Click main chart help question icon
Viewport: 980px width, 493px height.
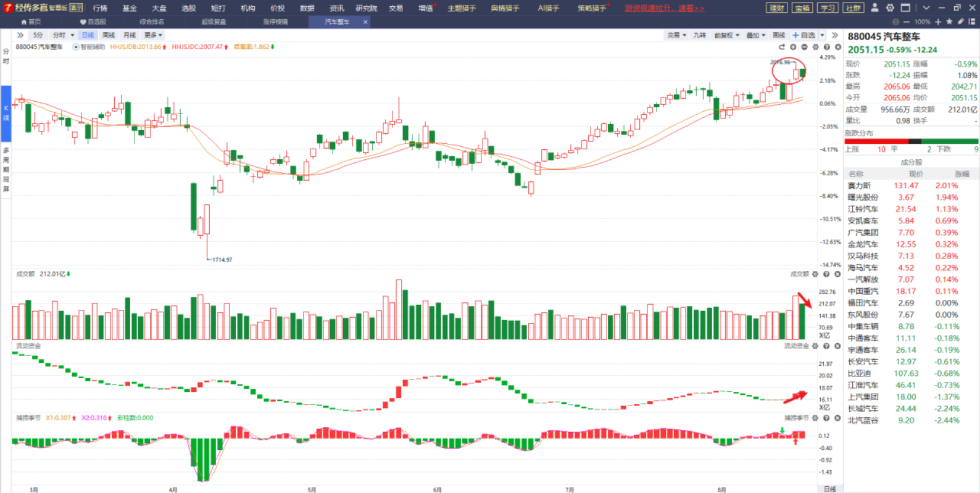(x=827, y=47)
